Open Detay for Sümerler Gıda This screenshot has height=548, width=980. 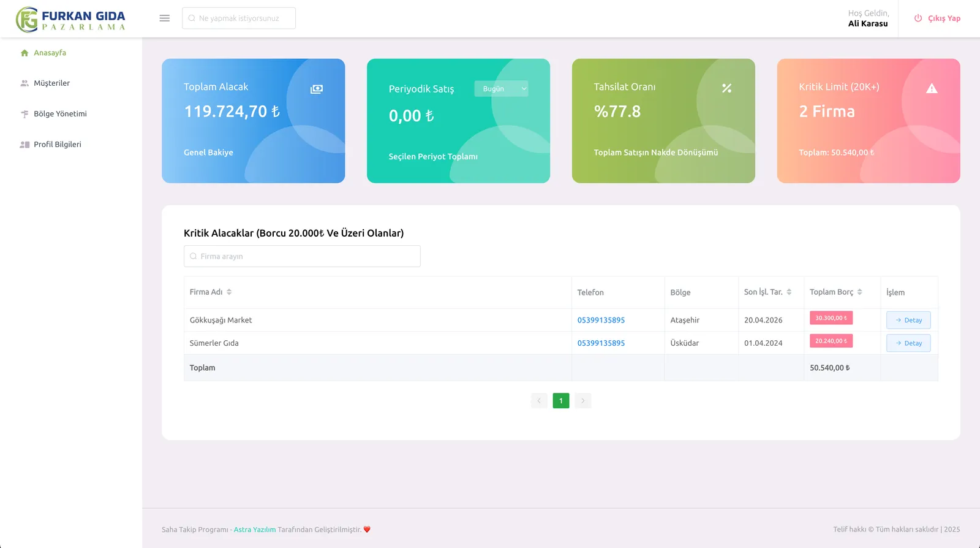[x=908, y=343]
